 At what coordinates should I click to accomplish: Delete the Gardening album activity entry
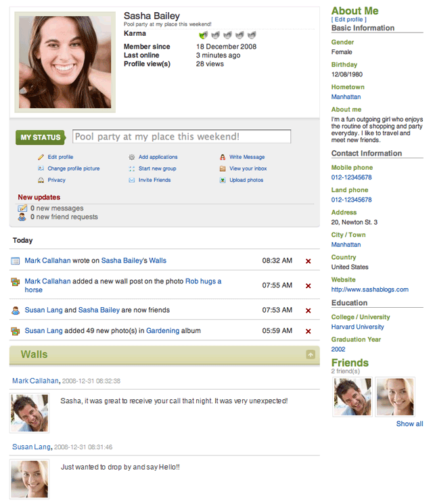pyautogui.click(x=309, y=331)
